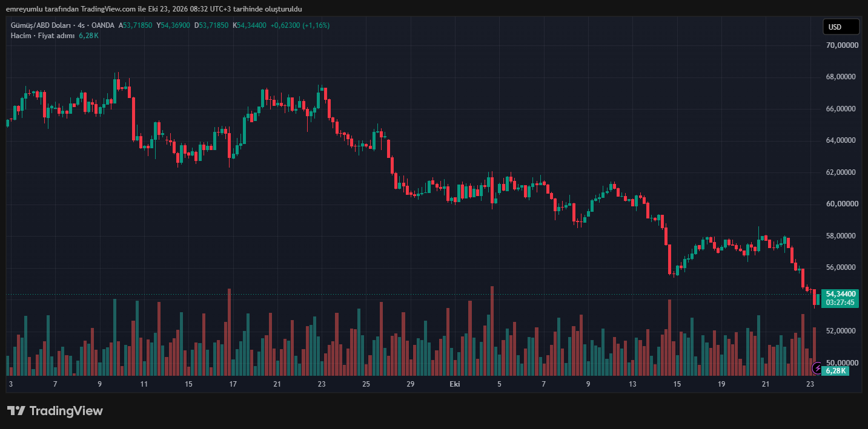
Task: Click the close value K54,34400 in legend
Action: coord(250,25)
